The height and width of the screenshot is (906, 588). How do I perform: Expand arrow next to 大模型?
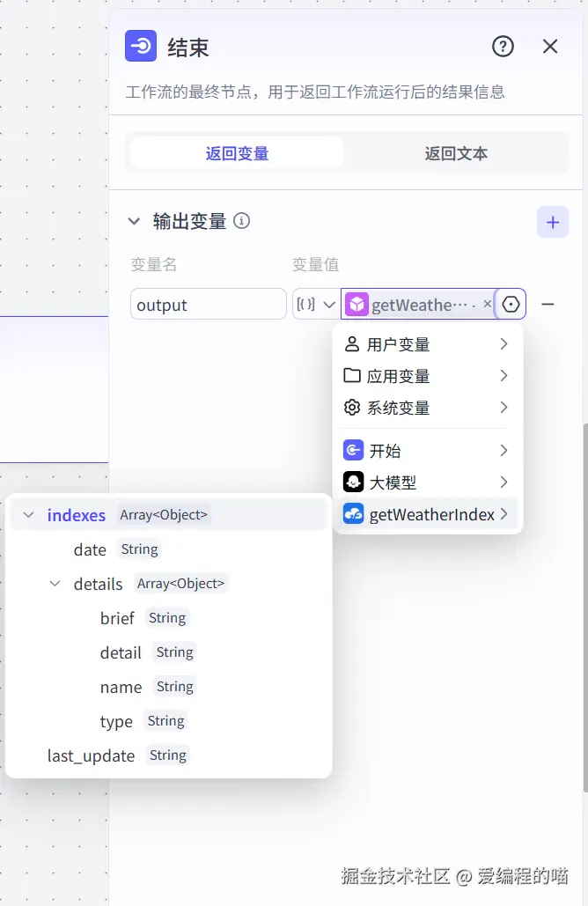[503, 482]
